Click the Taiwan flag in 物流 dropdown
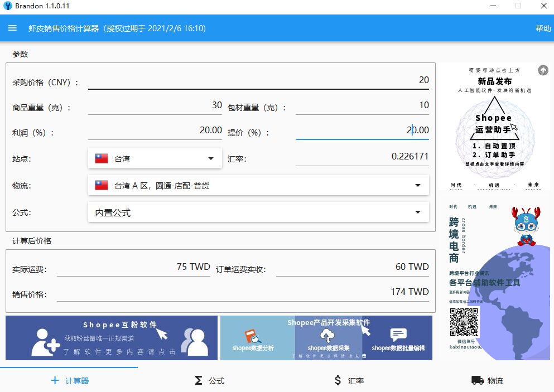 click(x=102, y=185)
